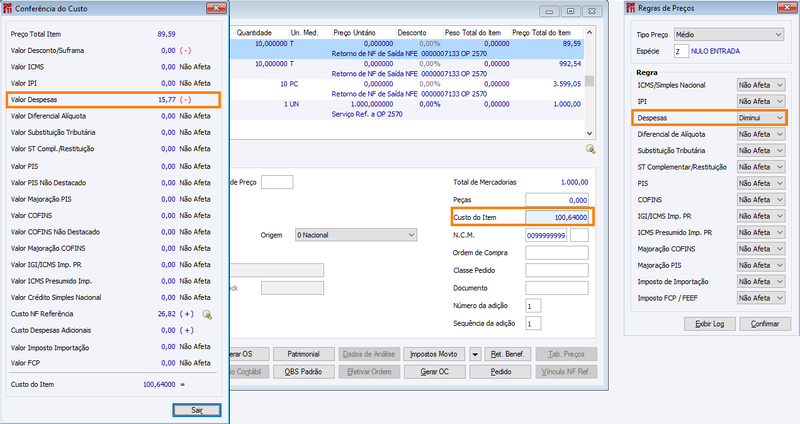
Task: Click the Exibir Log button
Action: (710, 323)
